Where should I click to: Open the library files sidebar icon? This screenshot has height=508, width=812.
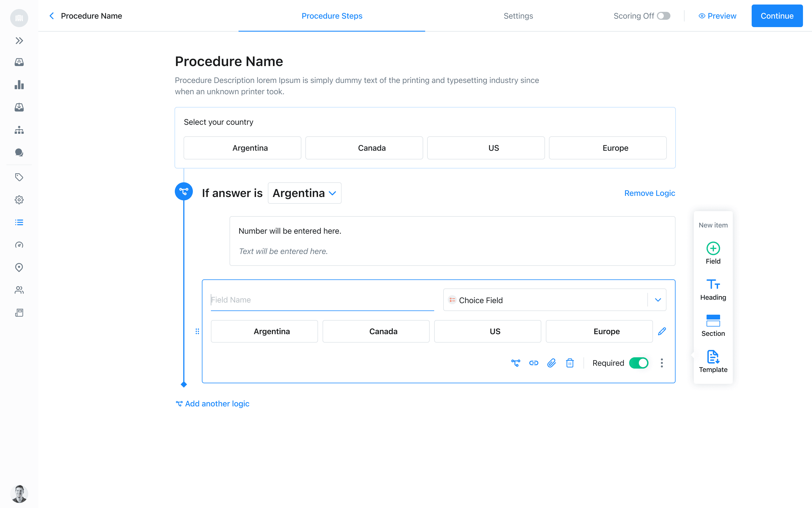coord(19,313)
